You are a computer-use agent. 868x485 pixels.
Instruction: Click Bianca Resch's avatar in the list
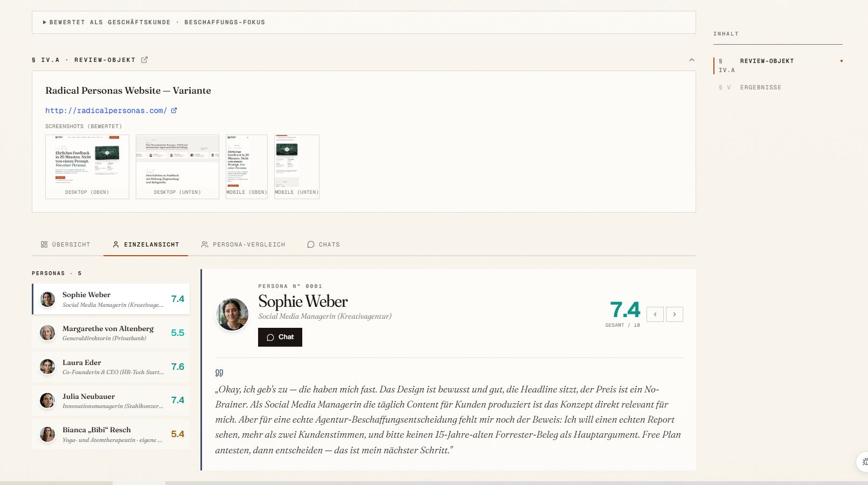pos(47,434)
